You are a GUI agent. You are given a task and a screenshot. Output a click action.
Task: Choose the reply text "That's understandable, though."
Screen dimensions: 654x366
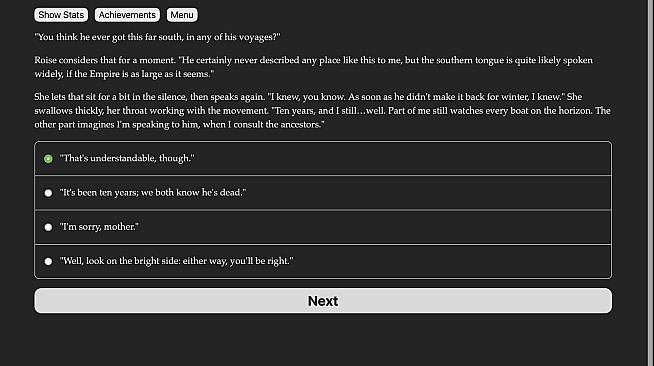point(127,158)
